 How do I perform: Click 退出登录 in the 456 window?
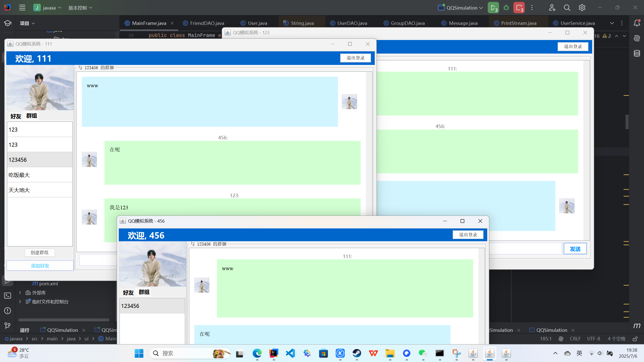coord(468,235)
